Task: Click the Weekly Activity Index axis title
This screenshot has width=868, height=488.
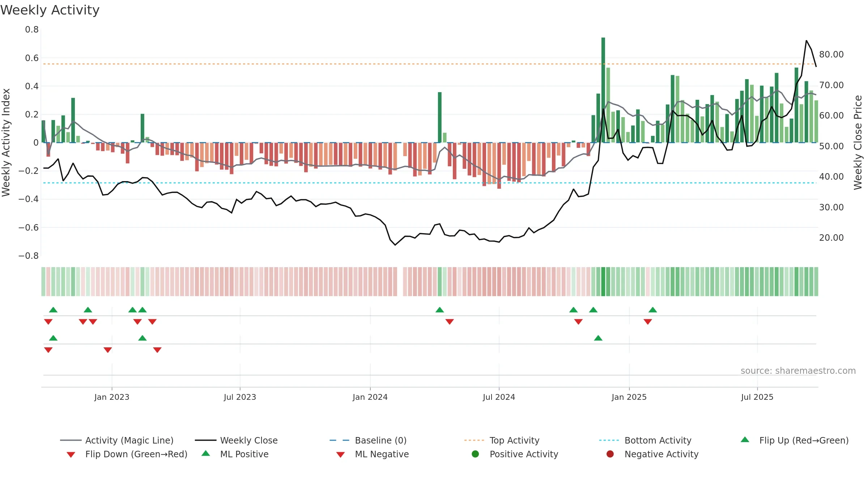Action: coord(6,142)
